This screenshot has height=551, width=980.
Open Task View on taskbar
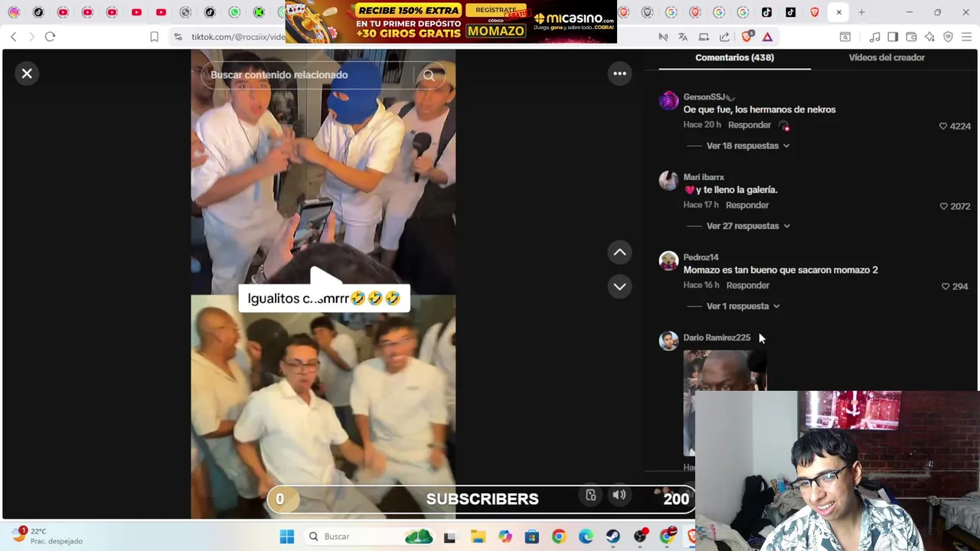449,536
